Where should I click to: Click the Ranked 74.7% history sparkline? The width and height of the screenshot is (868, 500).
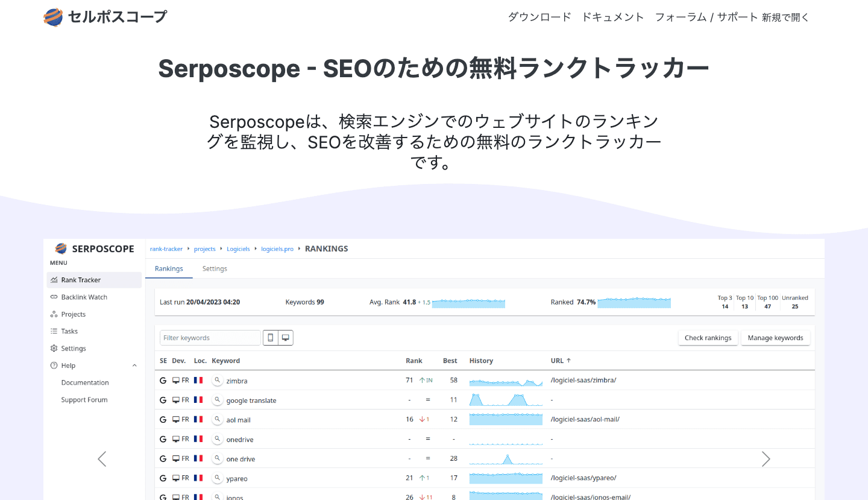634,302
